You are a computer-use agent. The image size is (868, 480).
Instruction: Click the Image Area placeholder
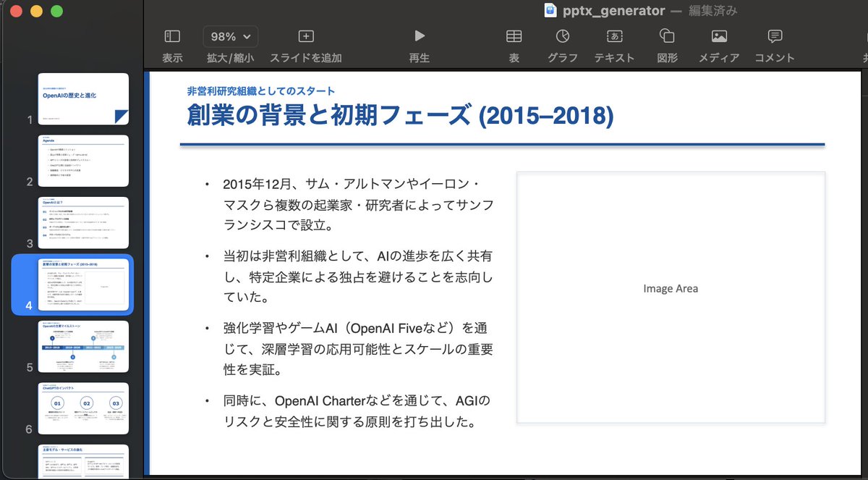point(671,297)
